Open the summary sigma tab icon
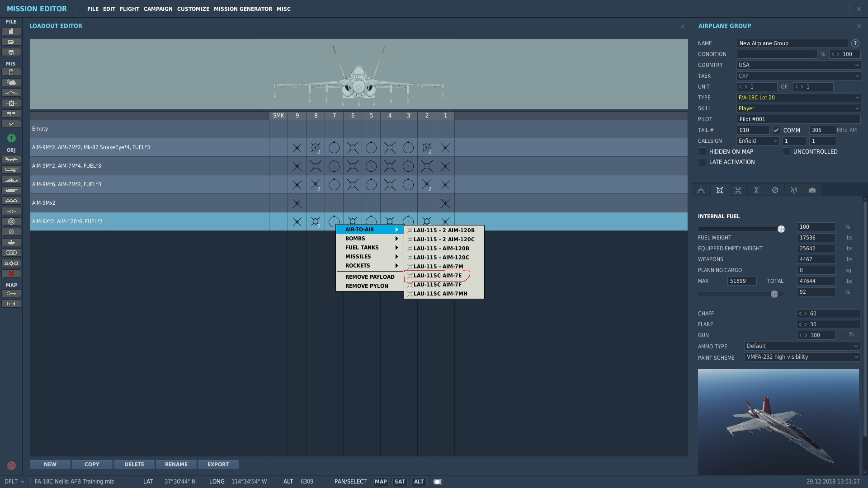The image size is (868, 488). coord(756,190)
